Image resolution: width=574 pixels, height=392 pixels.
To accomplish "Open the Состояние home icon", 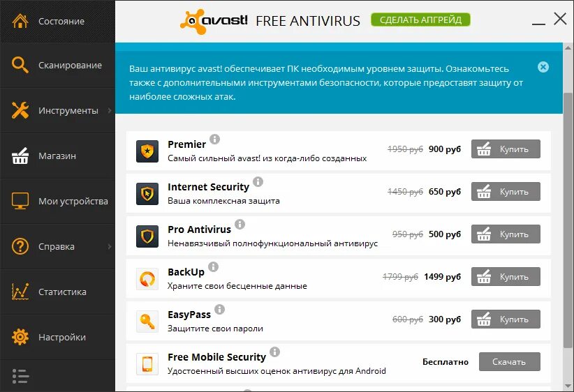I will [x=20, y=21].
